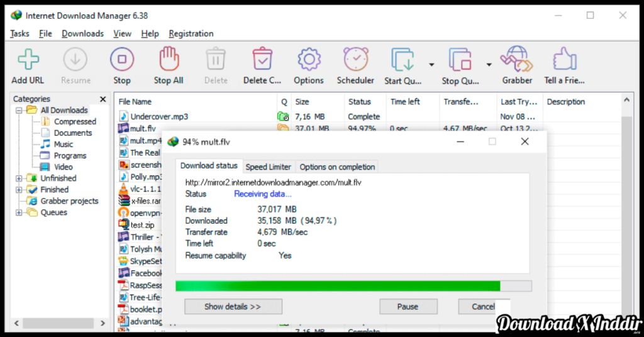Click the Pause button
This screenshot has width=644, height=337.
(x=408, y=307)
